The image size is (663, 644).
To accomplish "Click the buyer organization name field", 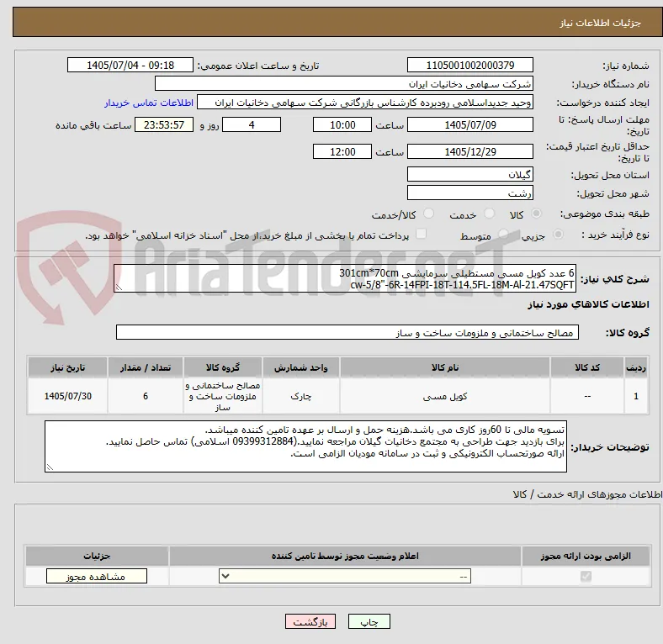I will tap(344, 84).
